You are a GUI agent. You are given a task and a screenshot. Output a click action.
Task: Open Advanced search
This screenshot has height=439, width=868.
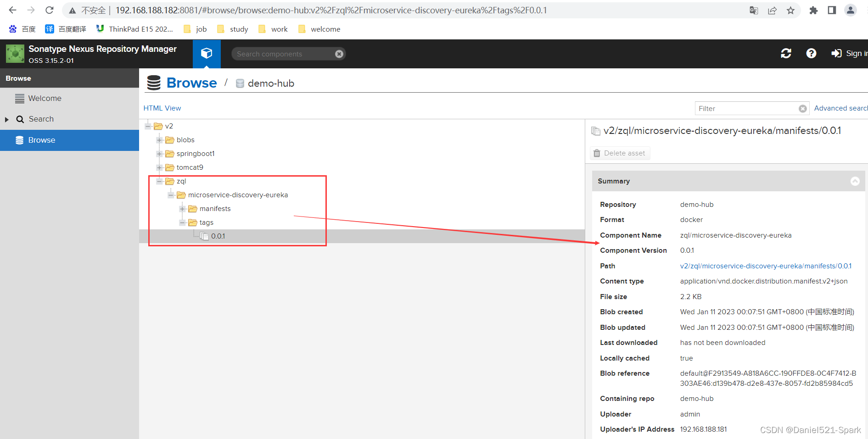[841, 108]
